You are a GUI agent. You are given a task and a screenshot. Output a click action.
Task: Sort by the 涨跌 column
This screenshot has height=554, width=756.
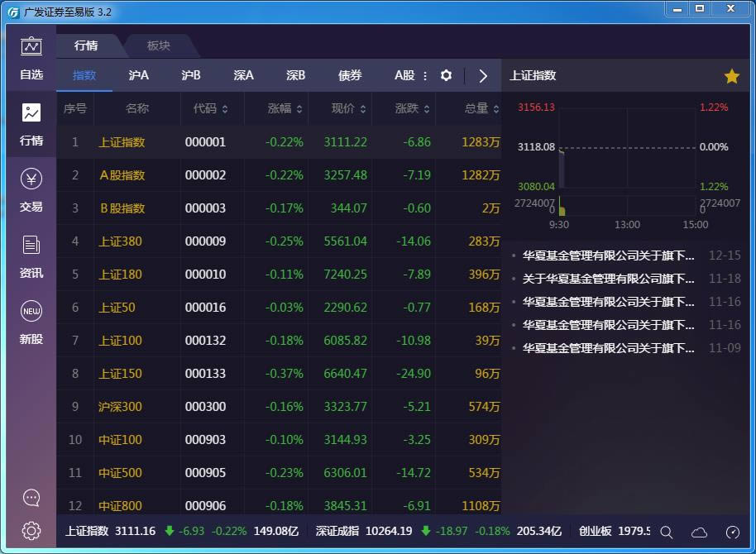(412, 108)
